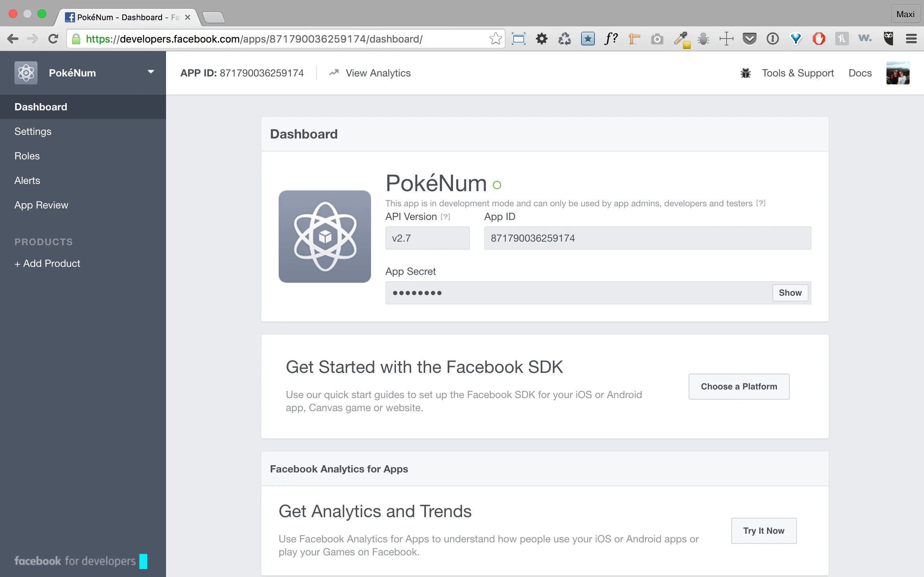This screenshot has height=577, width=924.
Task: Click the bug report icon near Tools & Support
Action: point(745,73)
